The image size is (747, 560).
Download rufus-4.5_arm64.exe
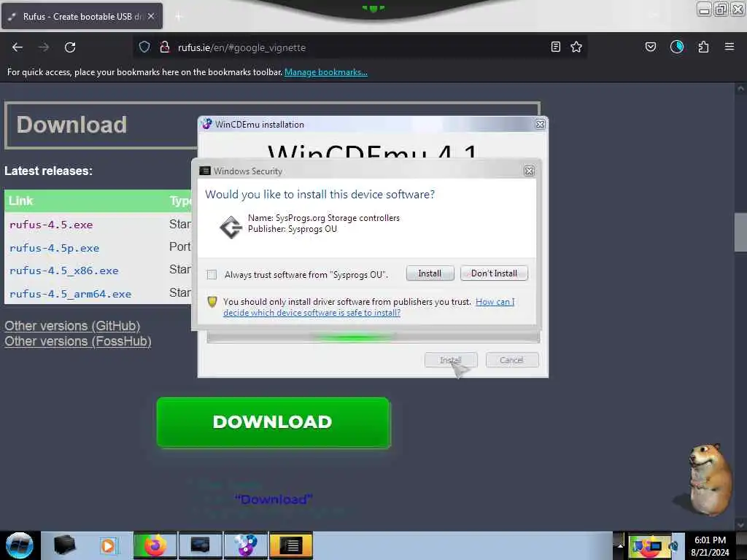tap(70, 294)
